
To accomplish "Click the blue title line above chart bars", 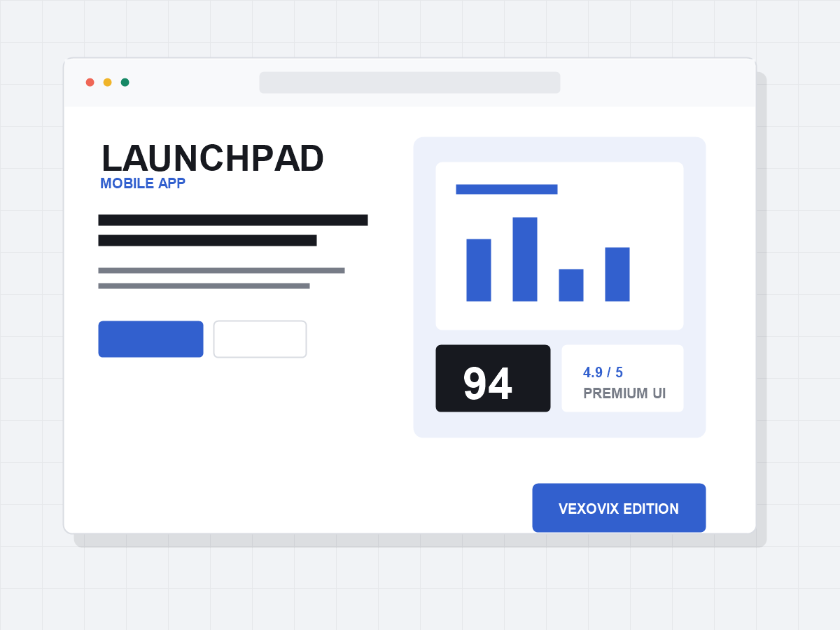I will (507, 189).
